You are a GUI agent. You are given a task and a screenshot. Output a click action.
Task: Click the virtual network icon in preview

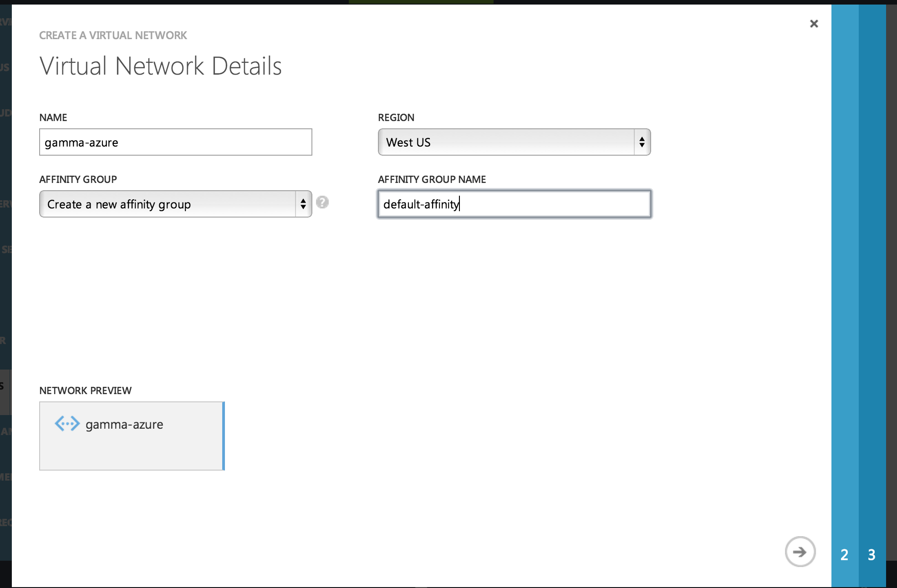tap(67, 424)
